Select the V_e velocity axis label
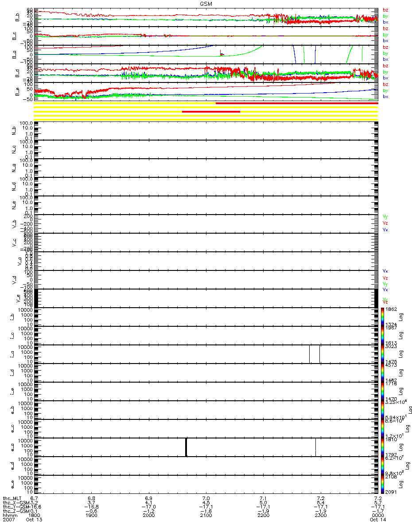 tap(18, 298)
